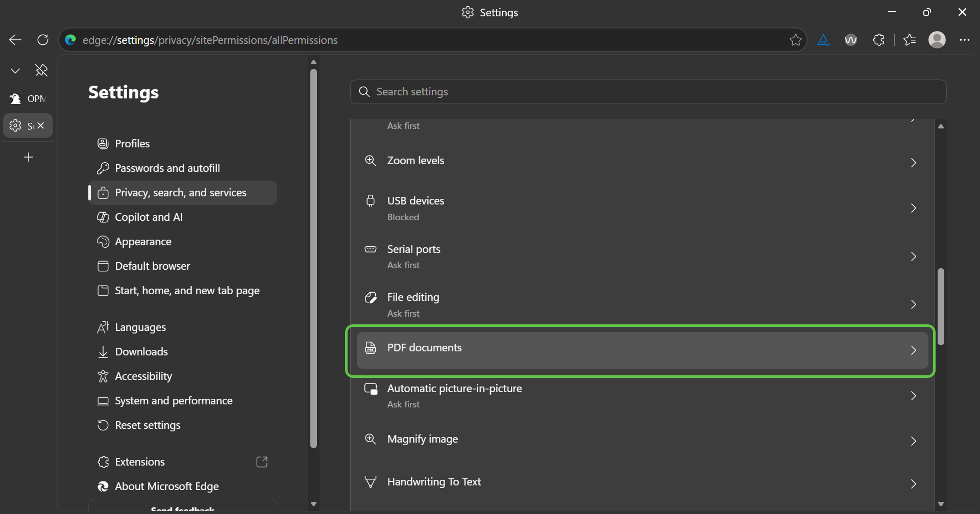The height and width of the screenshot is (514, 980).
Task: Click the permissions list scroll-down arrow
Action: [x=941, y=504]
